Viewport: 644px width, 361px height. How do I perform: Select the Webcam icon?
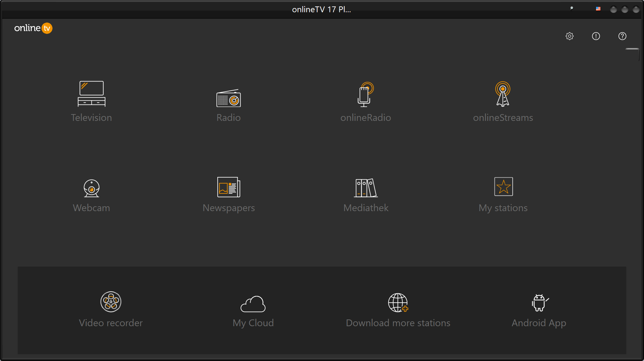[91, 188]
